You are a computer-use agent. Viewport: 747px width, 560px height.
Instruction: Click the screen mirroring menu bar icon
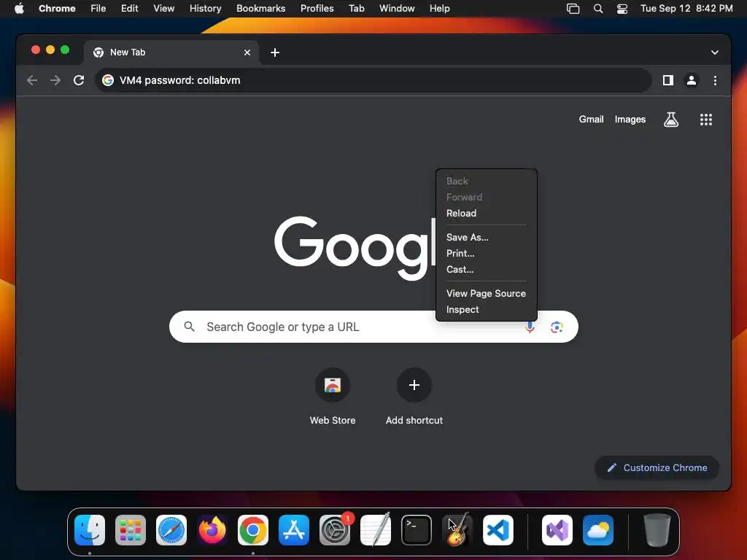coord(573,9)
